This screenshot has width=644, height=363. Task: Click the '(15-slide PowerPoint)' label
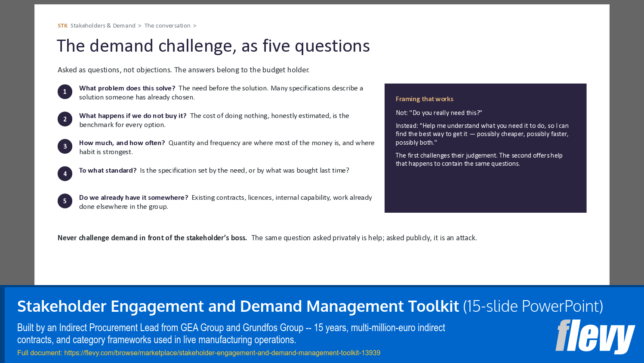pos(533,306)
